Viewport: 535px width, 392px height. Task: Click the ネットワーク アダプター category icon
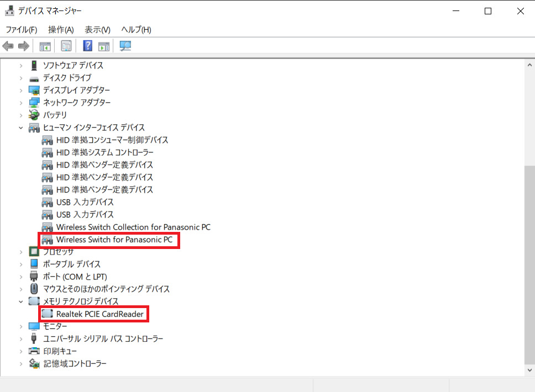click(34, 103)
